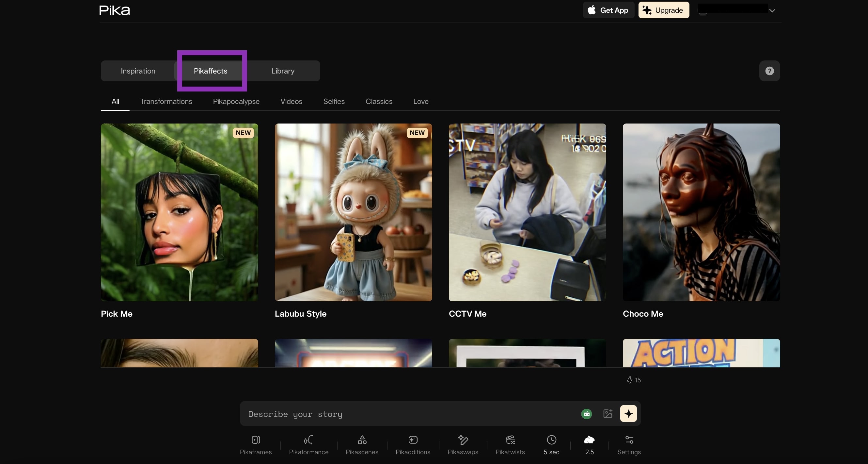This screenshot has width=868, height=464.
Task: Select the Pikaformance tool icon
Action: pos(309,440)
